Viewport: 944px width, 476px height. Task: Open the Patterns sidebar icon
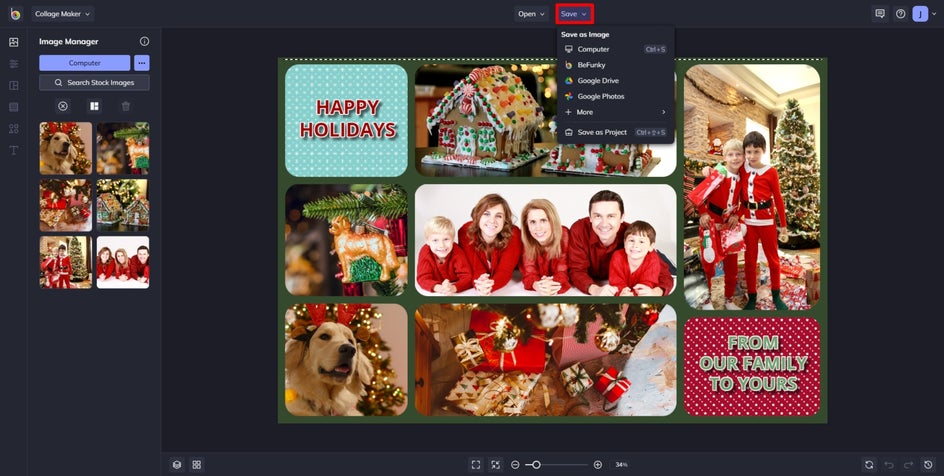14,107
